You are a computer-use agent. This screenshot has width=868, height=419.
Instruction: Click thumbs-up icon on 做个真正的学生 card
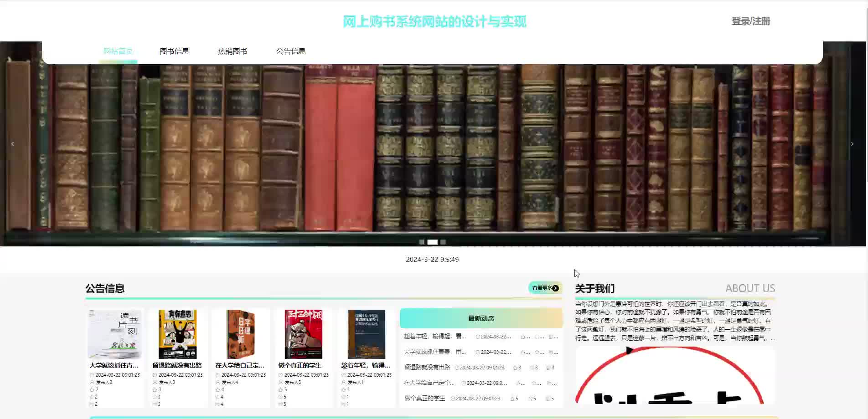pos(280,389)
